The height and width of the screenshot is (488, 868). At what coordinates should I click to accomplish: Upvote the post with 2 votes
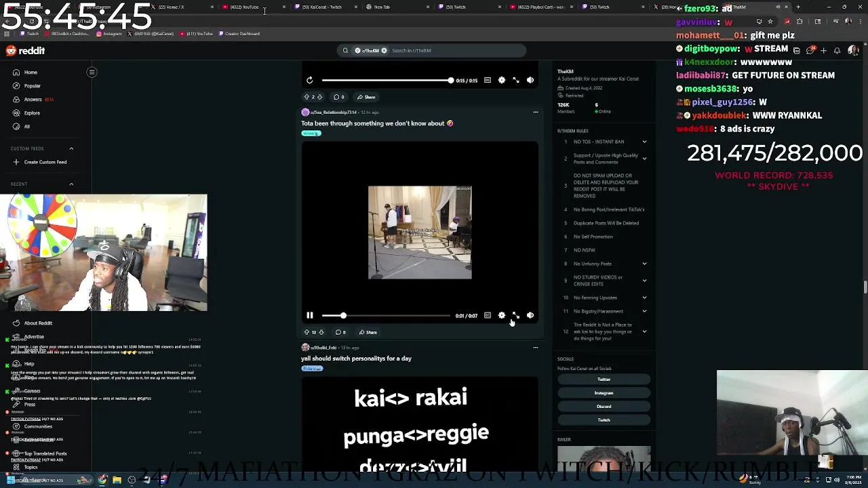click(306, 97)
